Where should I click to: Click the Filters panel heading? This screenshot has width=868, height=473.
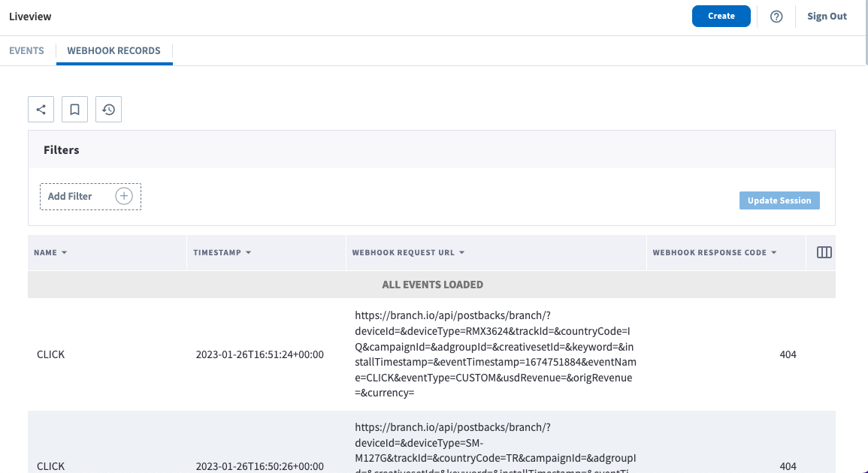[62, 150]
